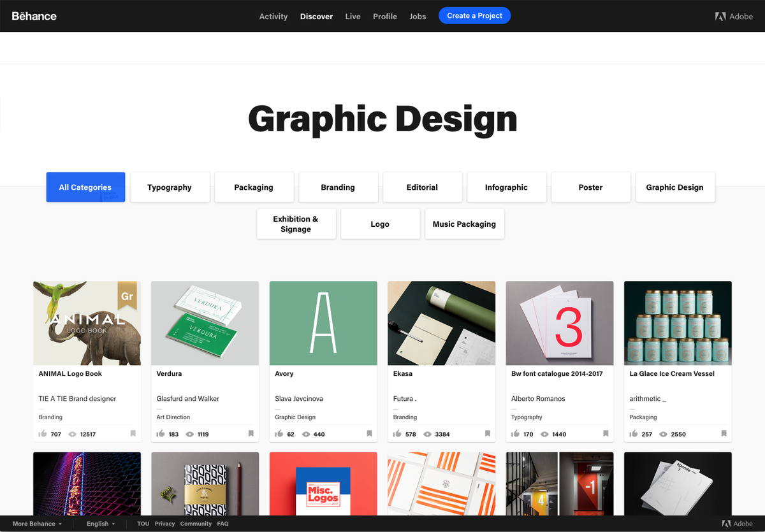Open the TOU footer link
The image size is (765, 532).
pos(143,524)
